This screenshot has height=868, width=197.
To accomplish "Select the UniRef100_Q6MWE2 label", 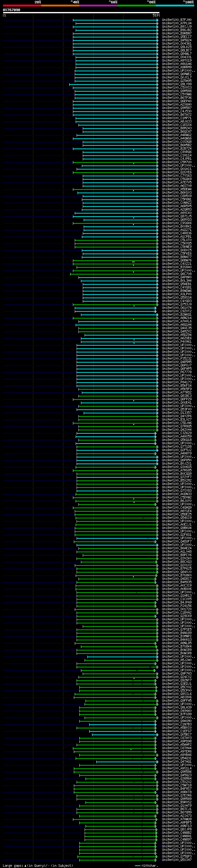I will 177,74.
